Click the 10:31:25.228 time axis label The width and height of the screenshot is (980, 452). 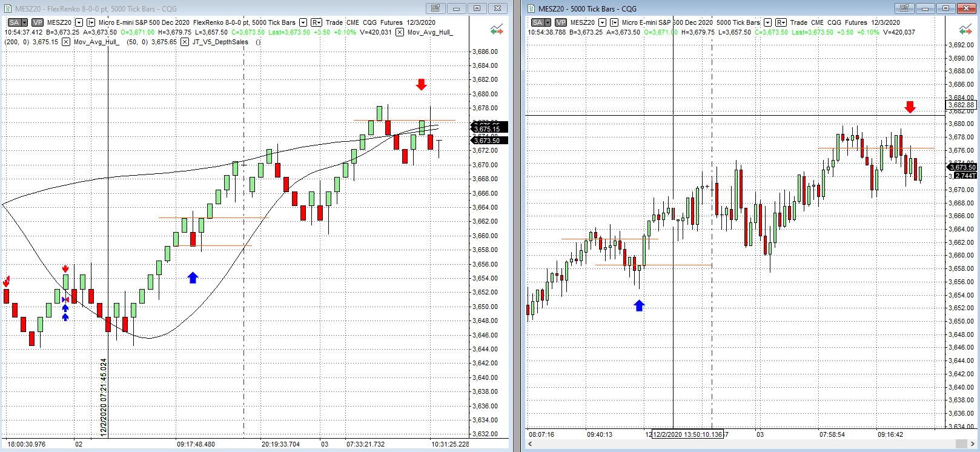450,444
